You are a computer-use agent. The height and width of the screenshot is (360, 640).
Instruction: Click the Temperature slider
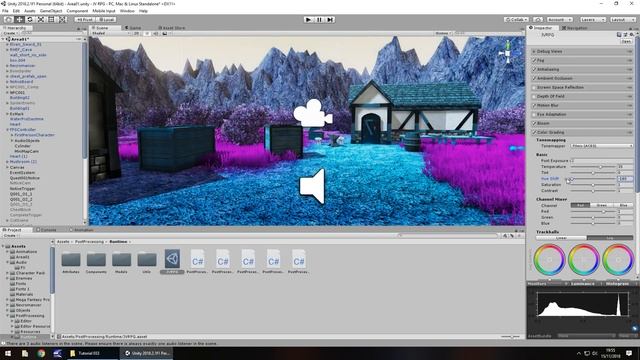[593, 167]
